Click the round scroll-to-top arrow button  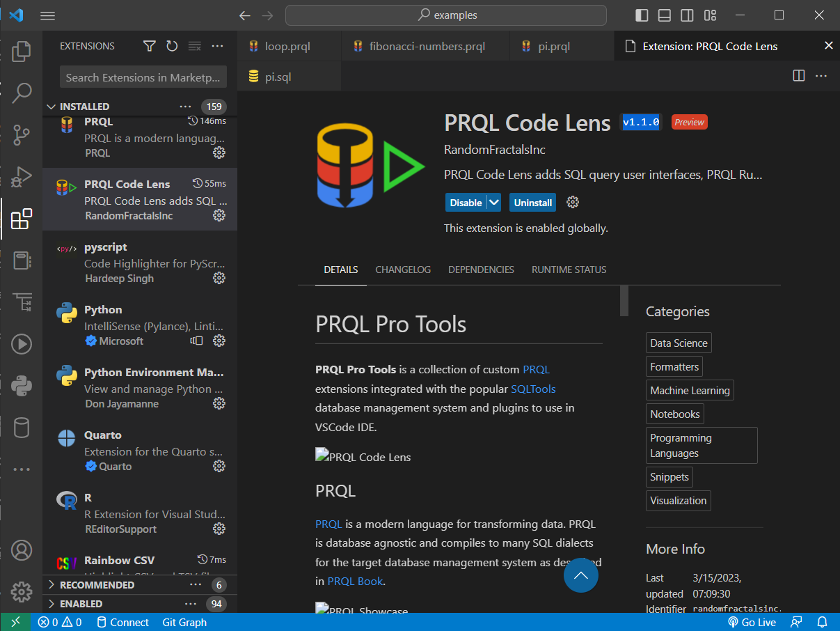[581, 575]
